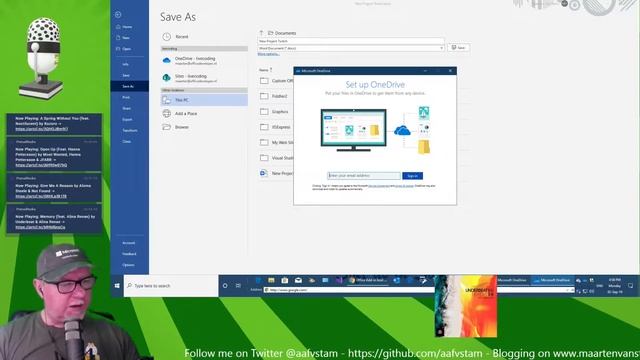Open the Custom Office Templates folder

point(277,81)
